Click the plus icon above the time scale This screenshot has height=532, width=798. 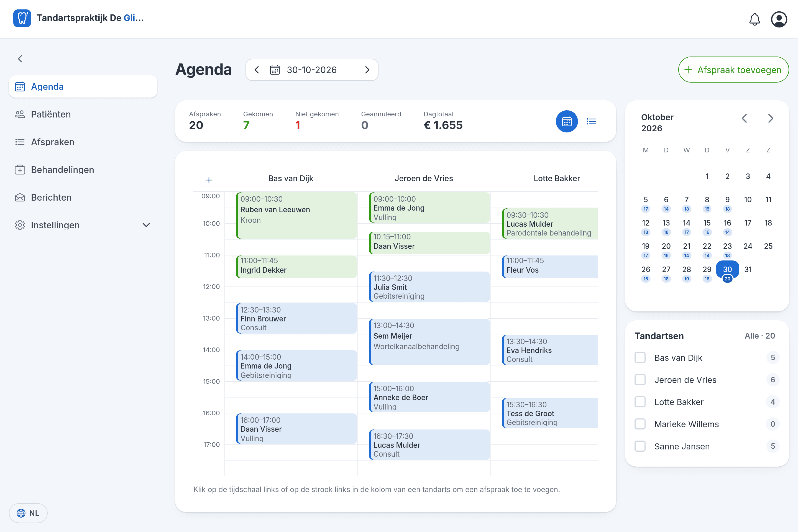coord(209,180)
